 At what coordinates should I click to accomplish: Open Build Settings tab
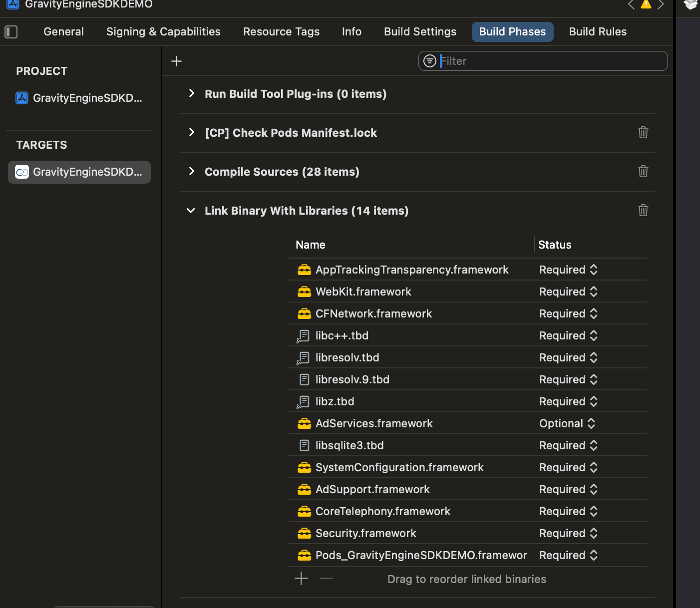pyautogui.click(x=420, y=32)
